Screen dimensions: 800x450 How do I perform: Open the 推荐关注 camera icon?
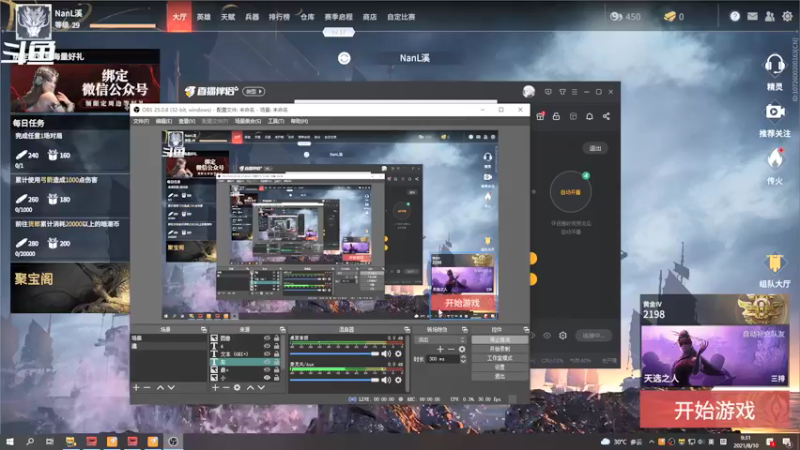tap(774, 111)
